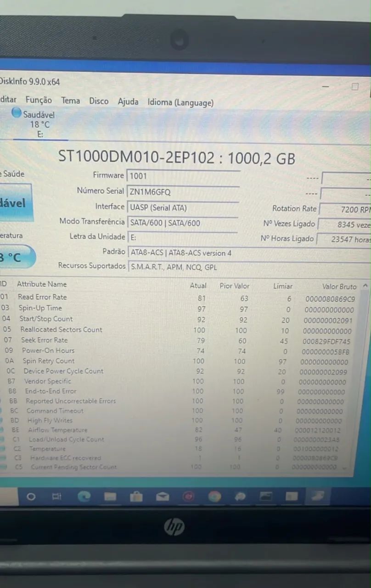This screenshot has height=588, width=371.
Task: Click the Padrão field ATA8-ACS version 4
Action: [249, 253]
